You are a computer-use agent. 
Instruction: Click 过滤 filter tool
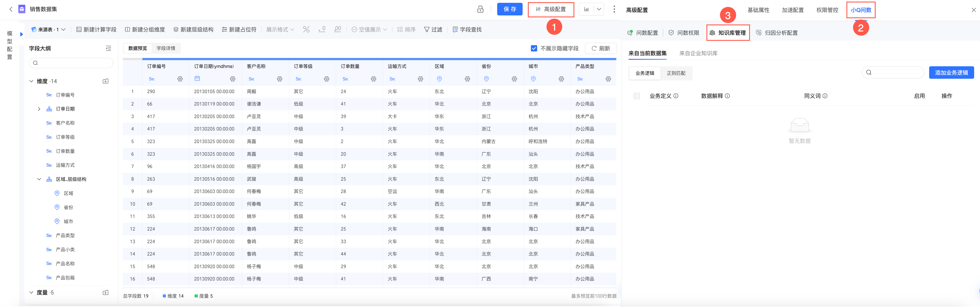click(433, 29)
